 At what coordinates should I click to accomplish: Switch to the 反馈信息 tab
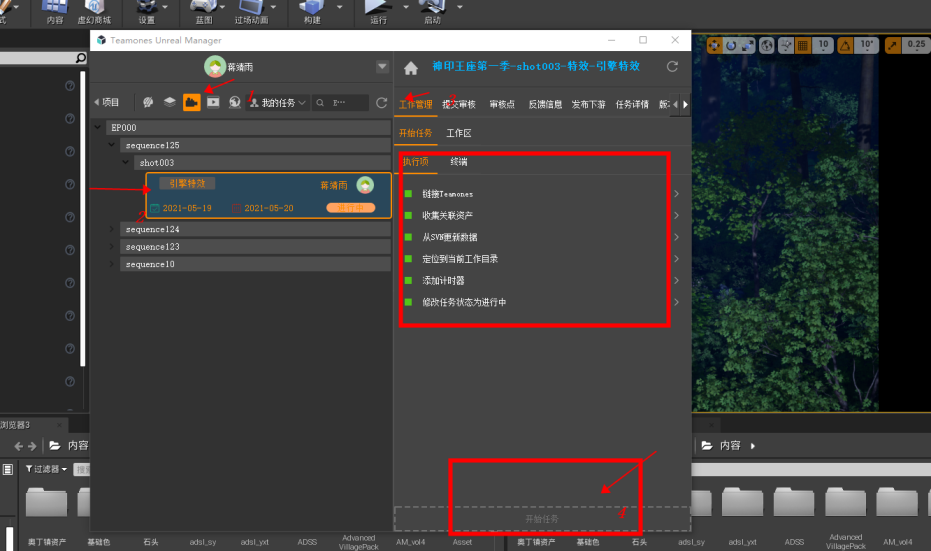click(545, 104)
